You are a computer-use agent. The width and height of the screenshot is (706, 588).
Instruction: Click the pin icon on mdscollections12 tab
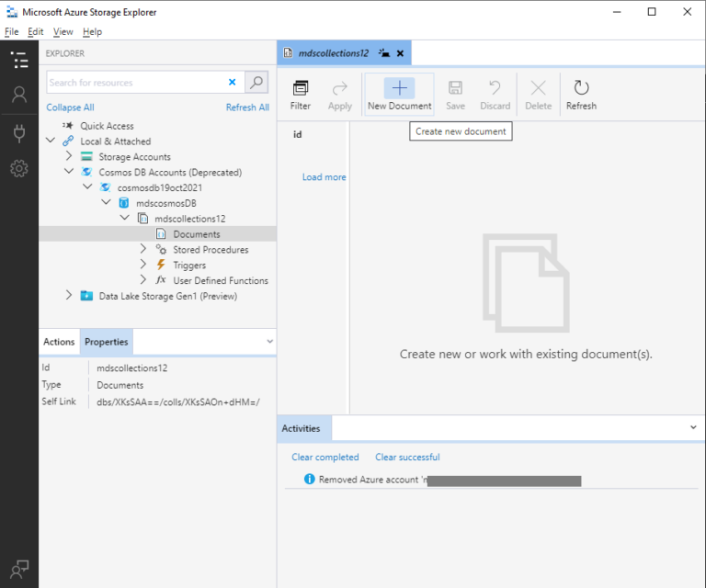[x=384, y=53]
